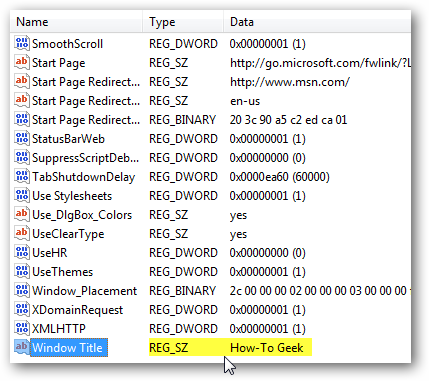Image resolution: width=429 pixels, height=381 pixels.
Task: Click the 'How-To Geek' data cell
Action: 267,348
